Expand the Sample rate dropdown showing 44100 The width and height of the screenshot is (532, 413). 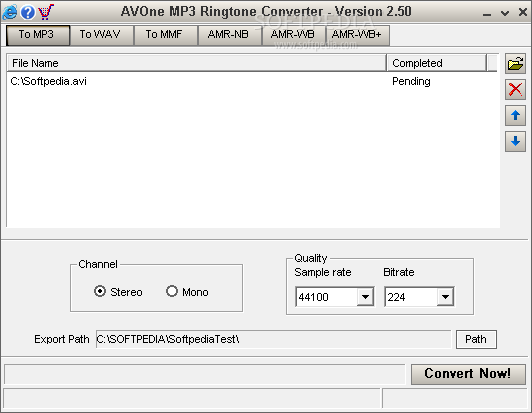pyautogui.click(x=365, y=297)
